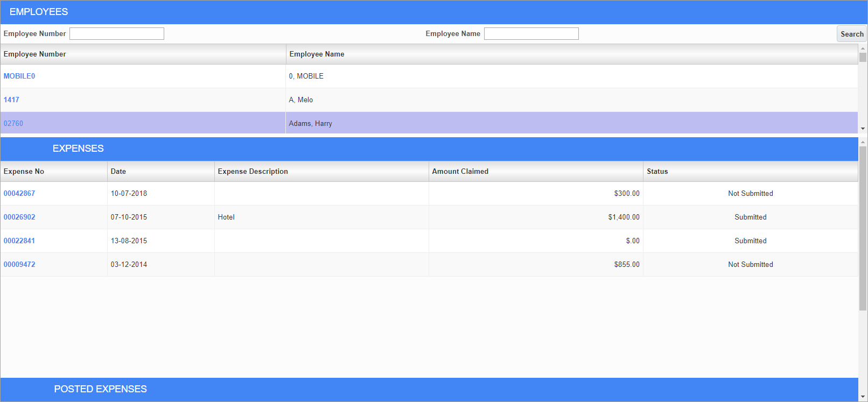Image resolution: width=868 pixels, height=402 pixels.
Task: Sort expenses by Status column header
Action: coord(751,172)
